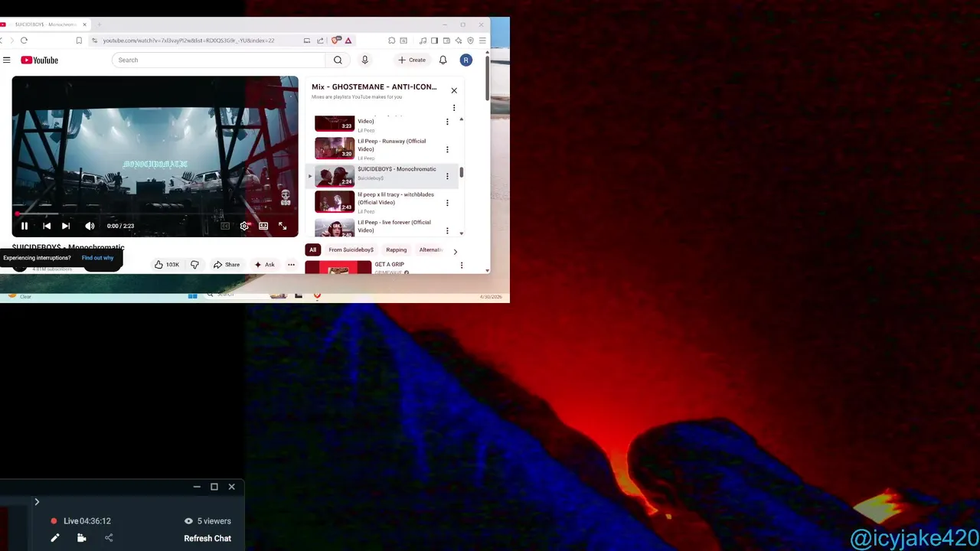Toggle closed captions on the player
Screen dimensions: 980x551
[x=225, y=226]
